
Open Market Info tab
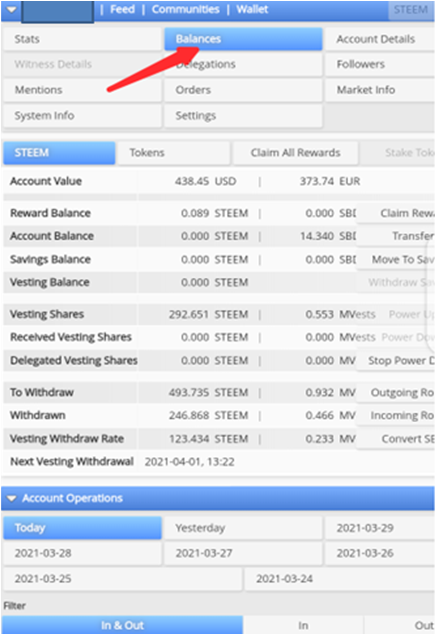coord(380,90)
